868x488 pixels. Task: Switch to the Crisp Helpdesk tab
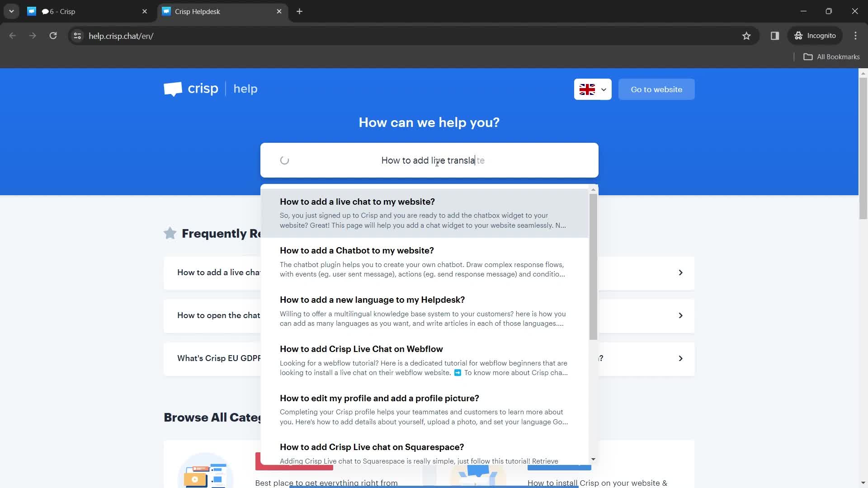coord(222,11)
